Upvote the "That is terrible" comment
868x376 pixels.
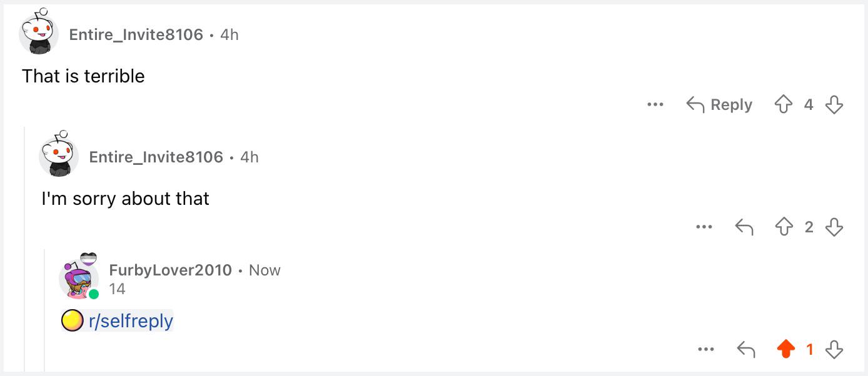784,104
